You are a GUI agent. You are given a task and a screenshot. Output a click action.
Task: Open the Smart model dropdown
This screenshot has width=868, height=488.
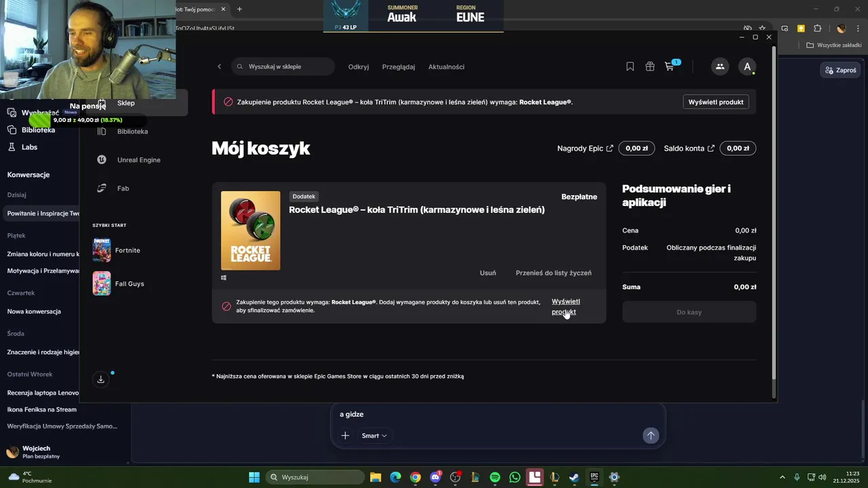pyautogui.click(x=374, y=436)
